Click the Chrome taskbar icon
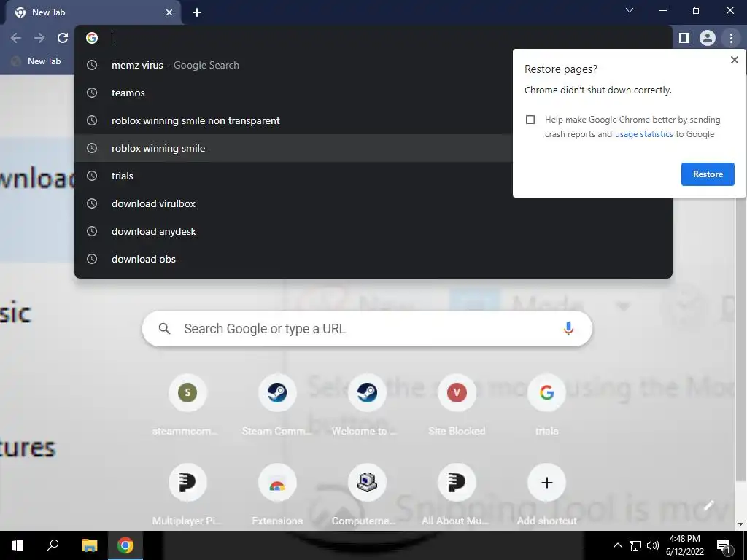This screenshot has width=747, height=560. click(125, 545)
